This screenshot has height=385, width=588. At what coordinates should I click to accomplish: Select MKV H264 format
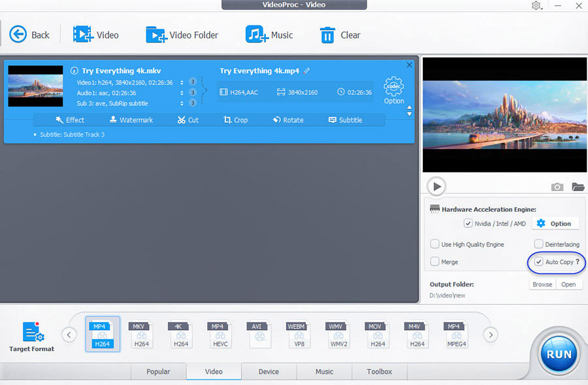point(141,334)
